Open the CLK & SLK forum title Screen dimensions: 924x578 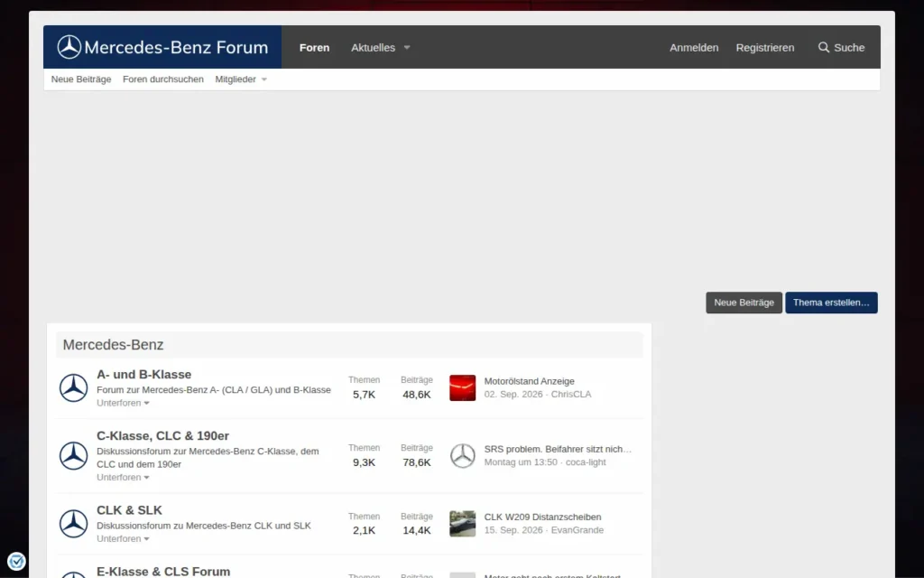(129, 510)
